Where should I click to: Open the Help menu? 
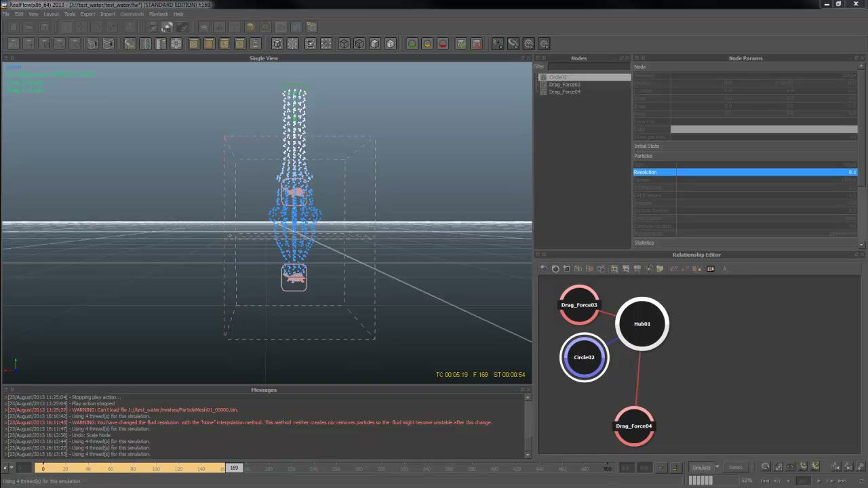[x=178, y=14]
